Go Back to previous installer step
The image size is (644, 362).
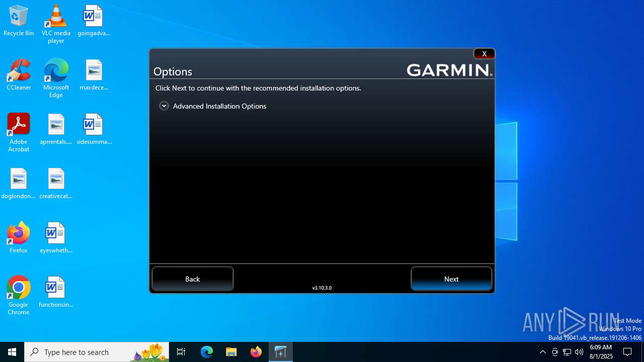(193, 279)
